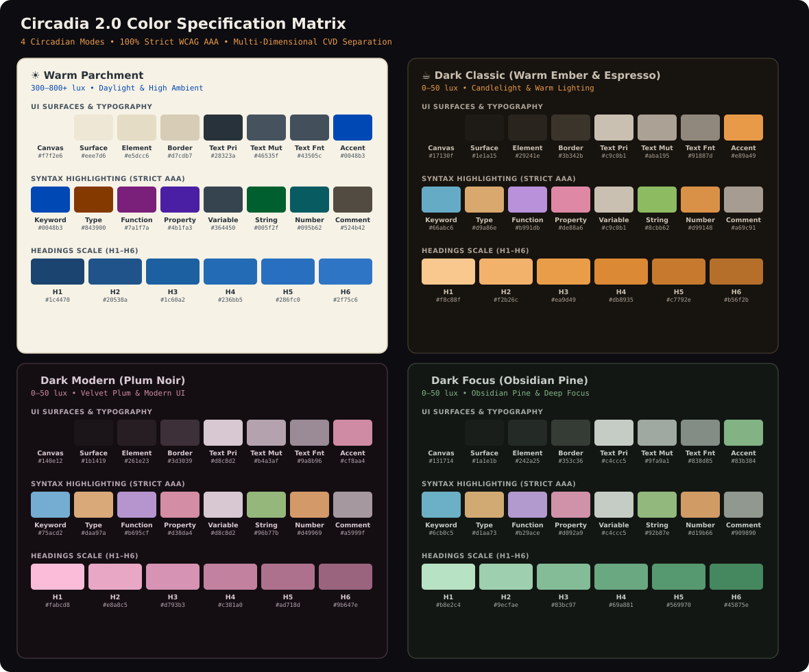Select Warm Parchment H6 swatch #2f75c6

coord(345,272)
